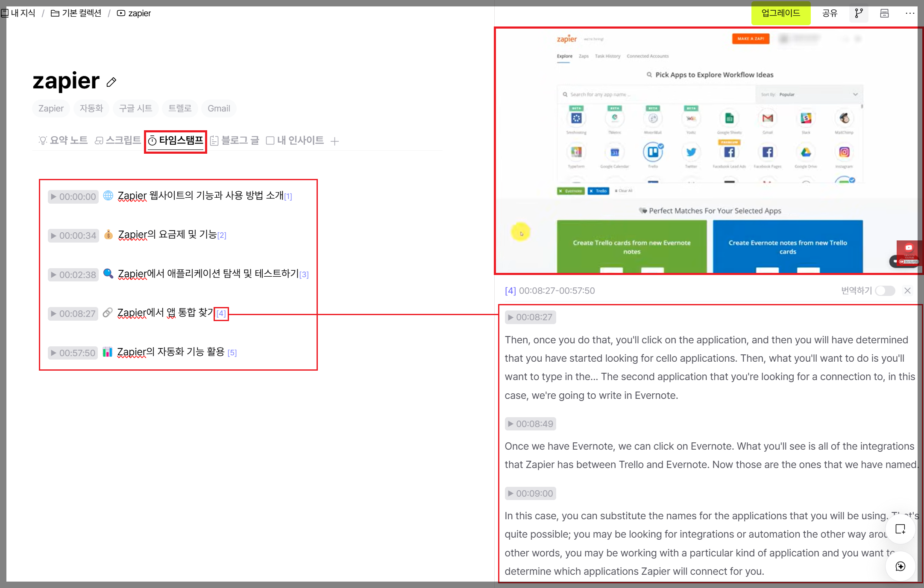Close the transcript panel with X icon
The height and width of the screenshot is (588, 924).
(x=908, y=291)
